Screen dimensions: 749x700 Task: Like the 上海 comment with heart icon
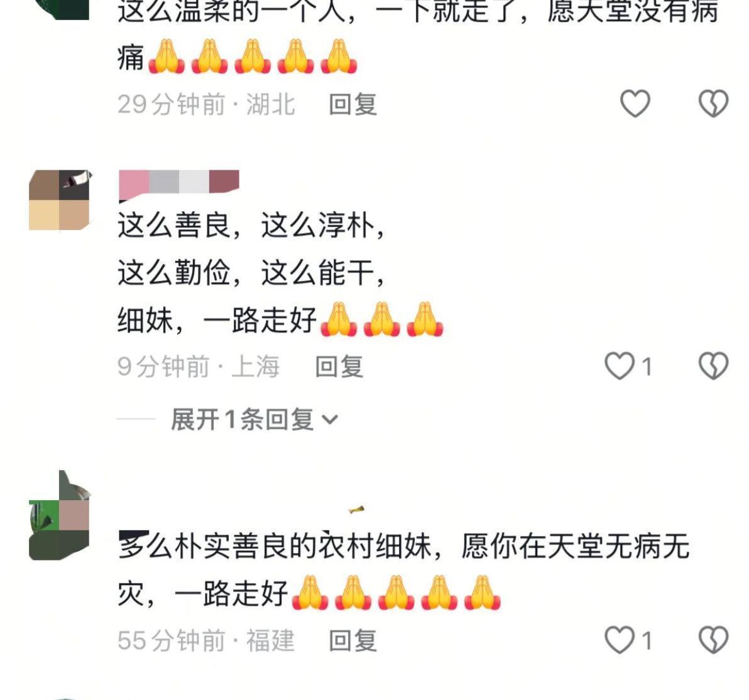pyautogui.click(x=620, y=366)
